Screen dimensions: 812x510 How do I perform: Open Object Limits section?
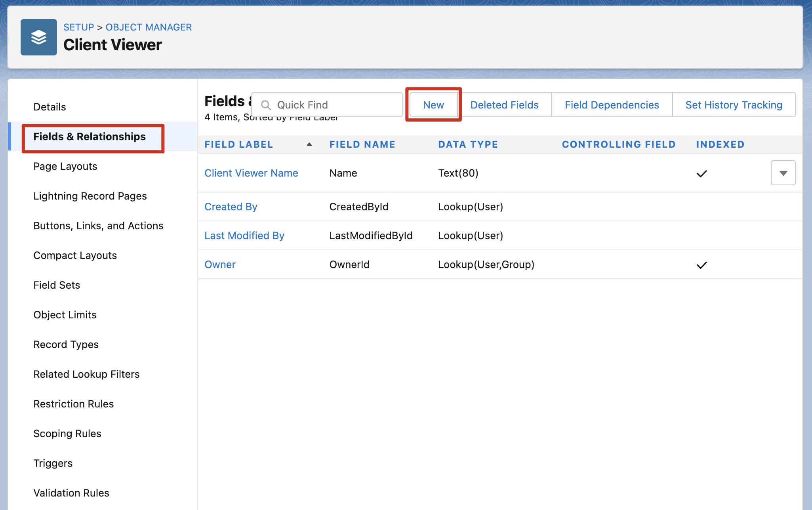(65, 315)
